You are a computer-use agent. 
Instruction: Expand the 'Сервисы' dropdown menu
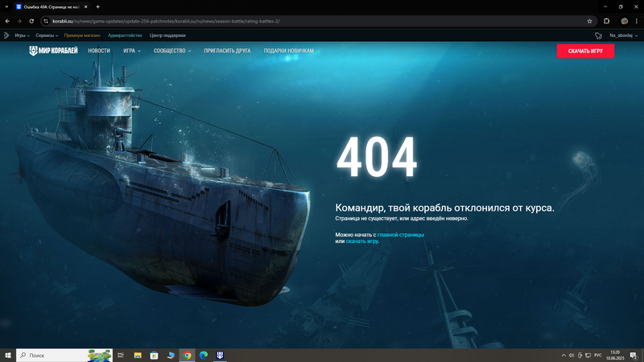[47, 35]
